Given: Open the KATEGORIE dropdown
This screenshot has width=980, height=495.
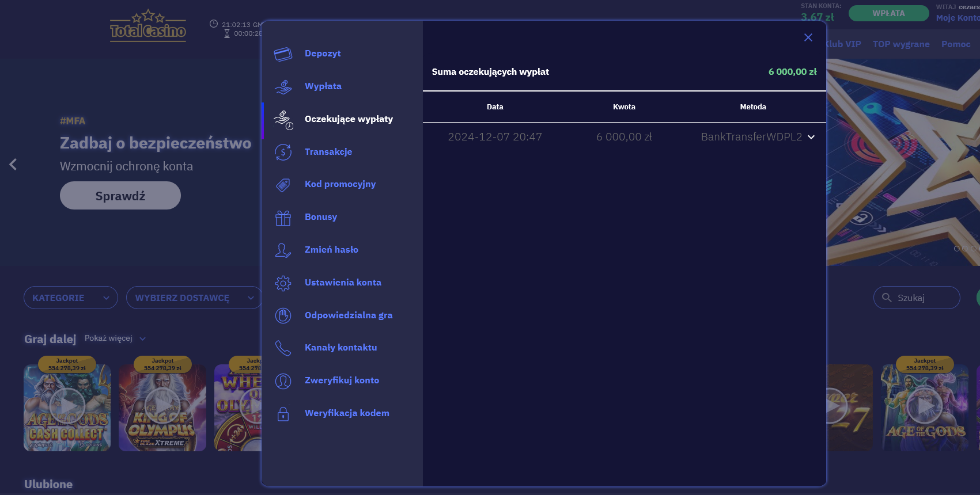Looking at the screenshot, I should (70, 298).
